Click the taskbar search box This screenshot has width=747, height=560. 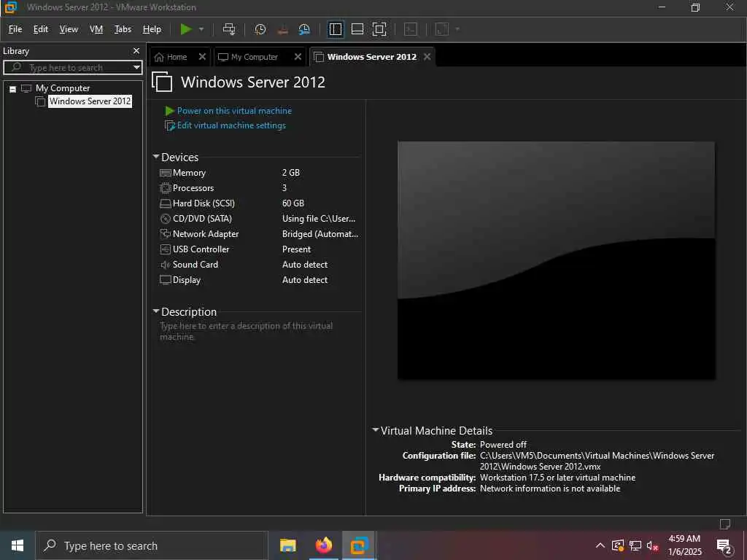point(152,545)
